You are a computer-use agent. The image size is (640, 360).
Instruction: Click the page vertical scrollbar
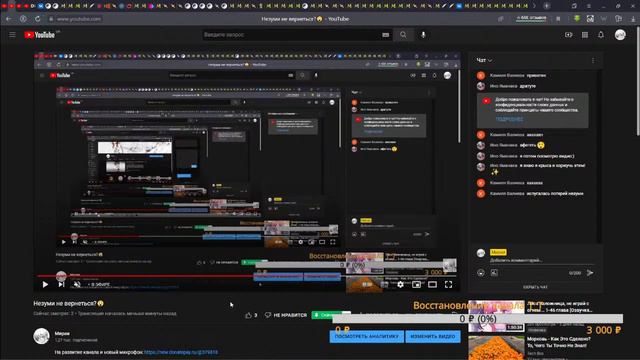638,82
